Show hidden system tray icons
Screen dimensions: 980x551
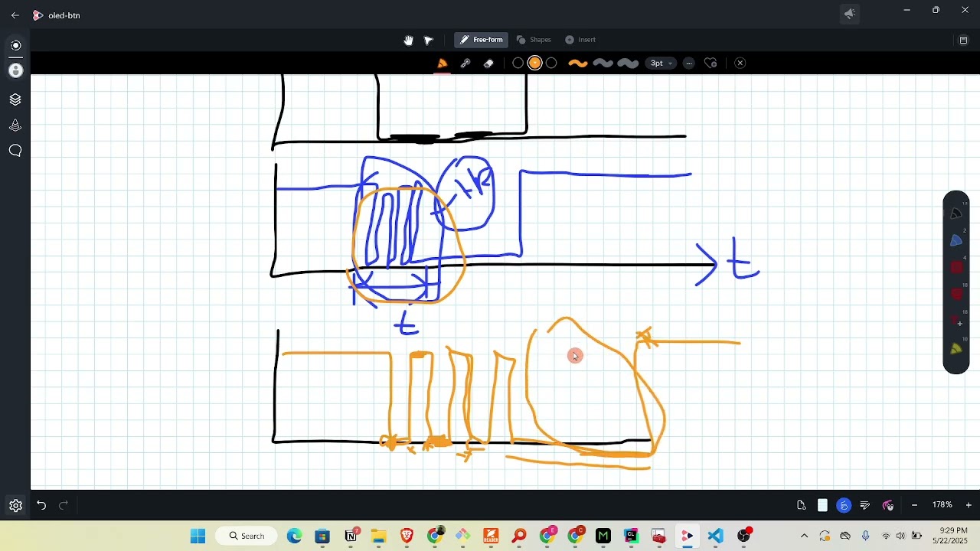pos(804,536)
